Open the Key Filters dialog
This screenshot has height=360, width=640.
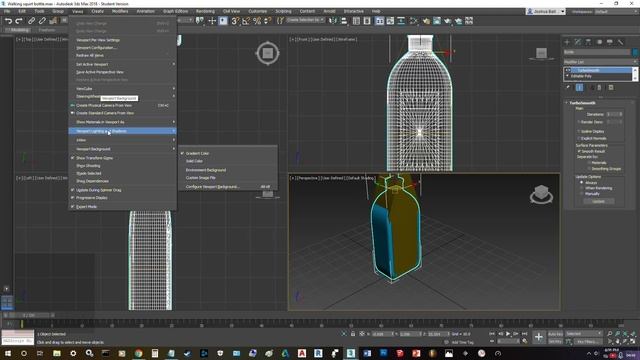588,342
